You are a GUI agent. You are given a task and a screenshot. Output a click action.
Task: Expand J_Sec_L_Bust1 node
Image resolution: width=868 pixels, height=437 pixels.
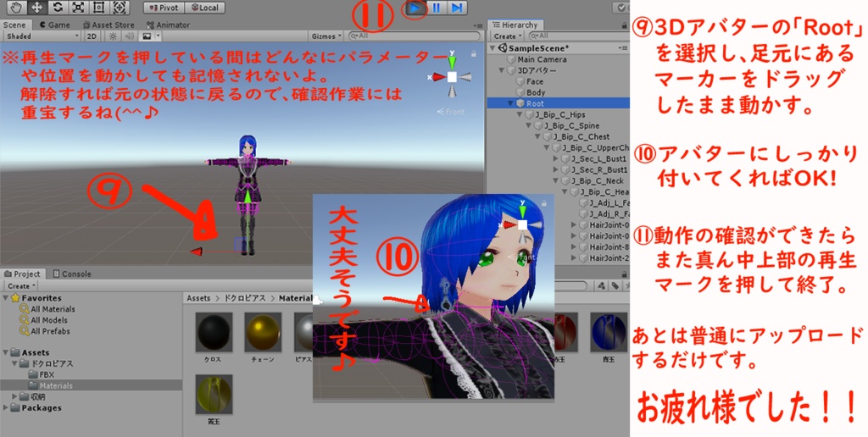[555, 158]
